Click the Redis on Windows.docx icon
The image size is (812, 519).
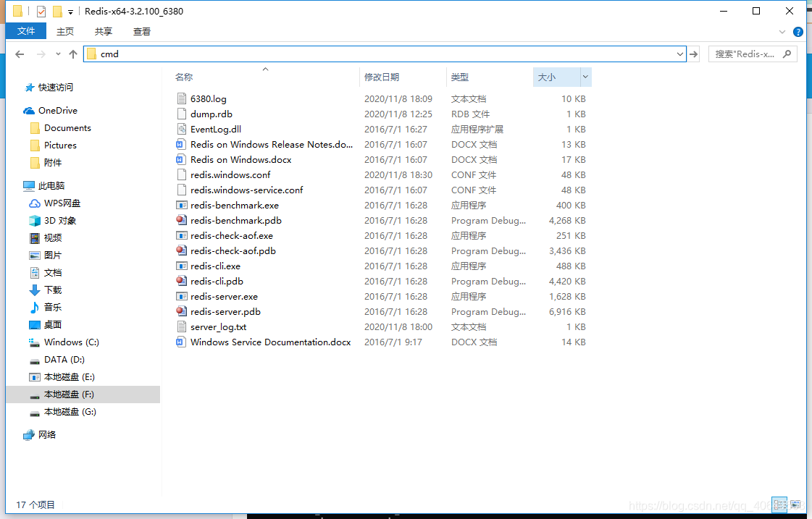pos(181,159)
